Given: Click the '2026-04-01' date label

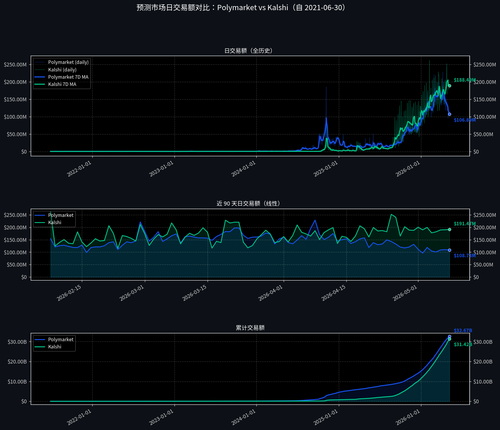Looking at the screenshot, I should click(271, 293).
